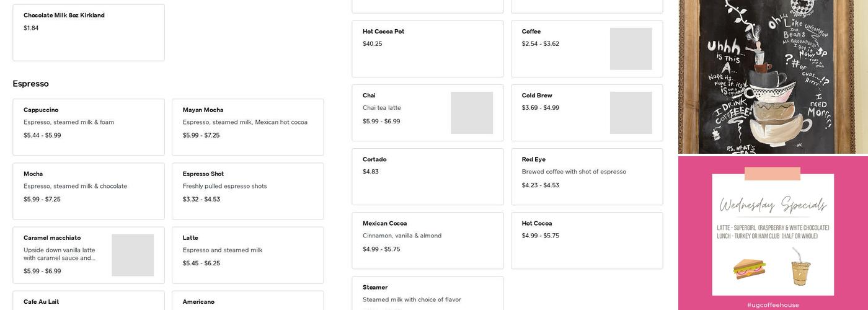868x310 pixels.
Task: Select the Americano menu item
Action: [247, 301]
